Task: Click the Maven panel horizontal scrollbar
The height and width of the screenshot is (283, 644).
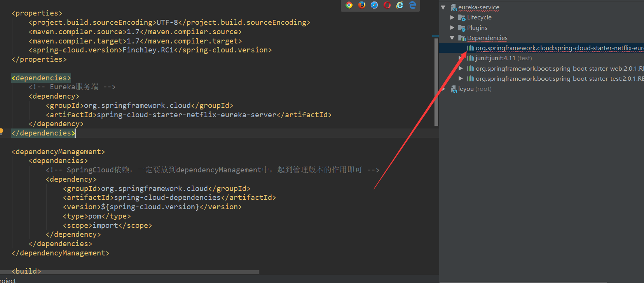Action: (x=523, y=282)
